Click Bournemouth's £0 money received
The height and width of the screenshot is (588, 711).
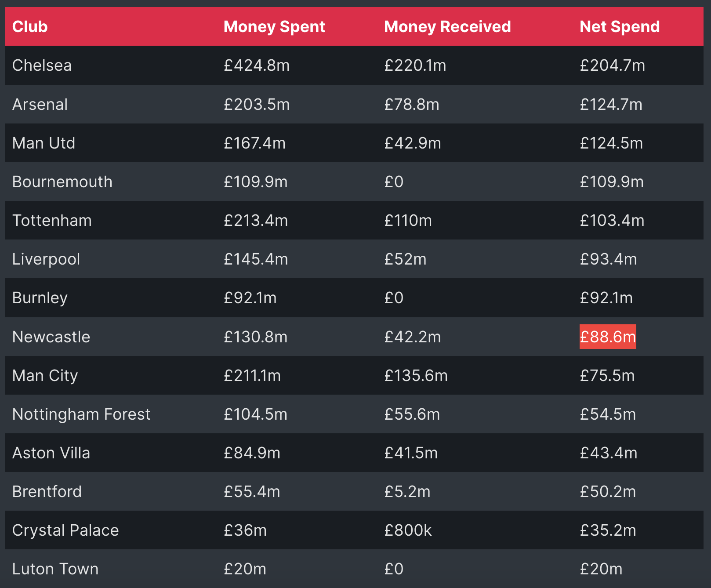pos(394,182)
